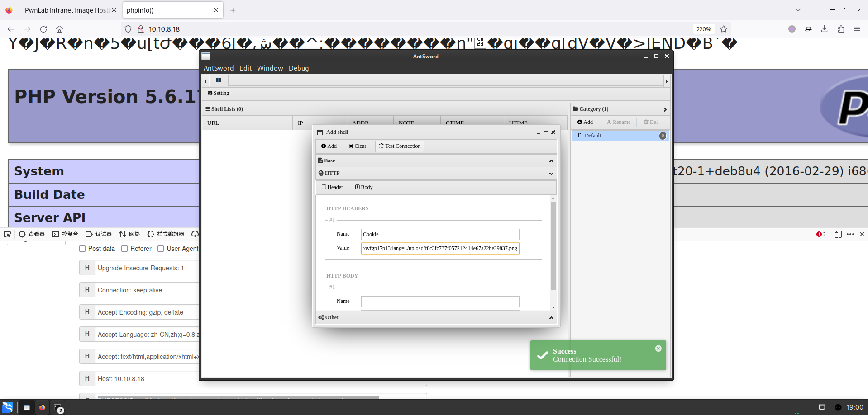Go forward in Firefox
Screen dimensions: 868x415
tap(27, 29)
